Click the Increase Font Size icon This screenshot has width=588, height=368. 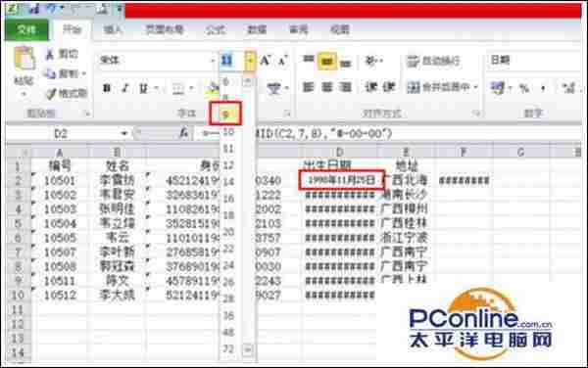coord(266,61)
